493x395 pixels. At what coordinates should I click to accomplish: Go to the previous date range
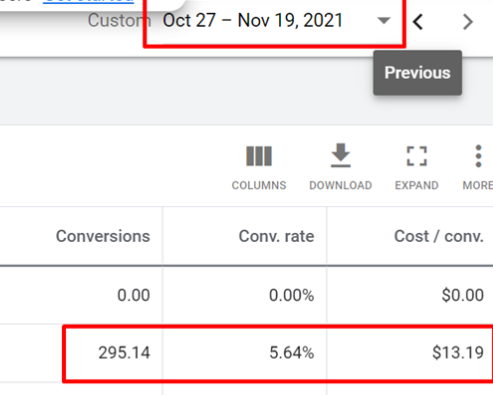point(418,22)
